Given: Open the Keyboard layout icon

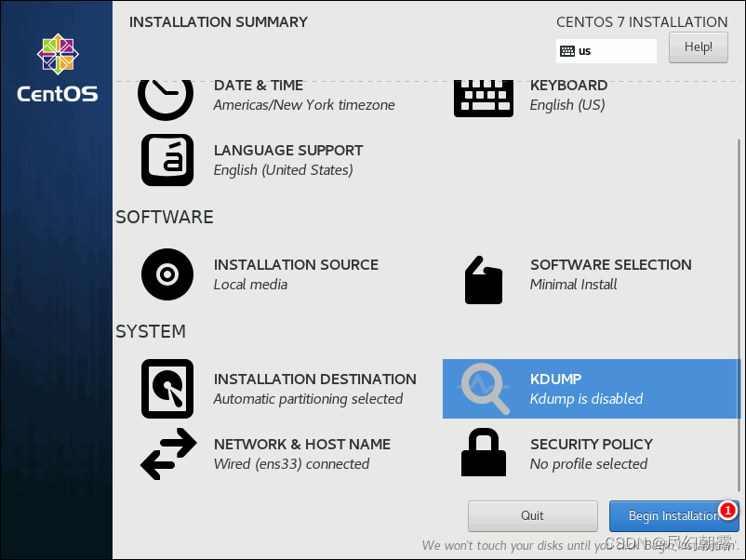Looking at the screenshot, I should click(x=484, y=99).
